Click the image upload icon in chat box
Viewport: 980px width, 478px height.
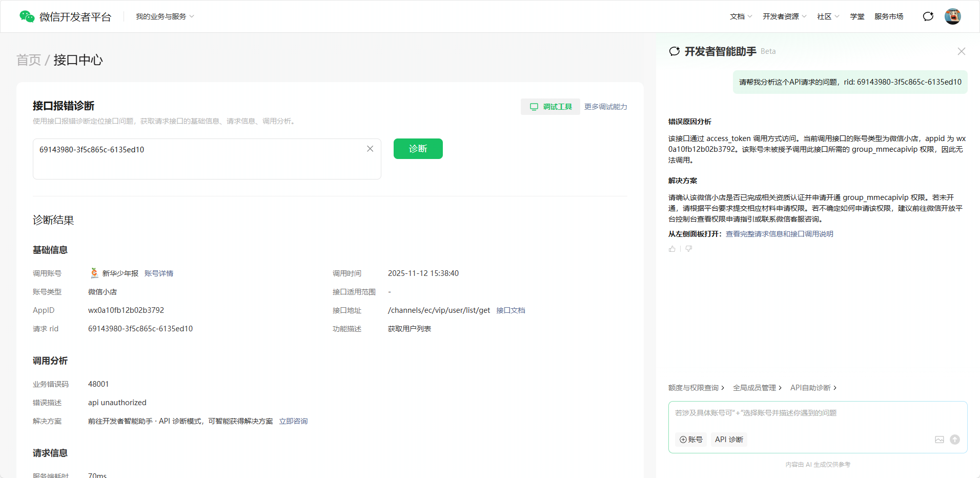(x=940, y=440)
